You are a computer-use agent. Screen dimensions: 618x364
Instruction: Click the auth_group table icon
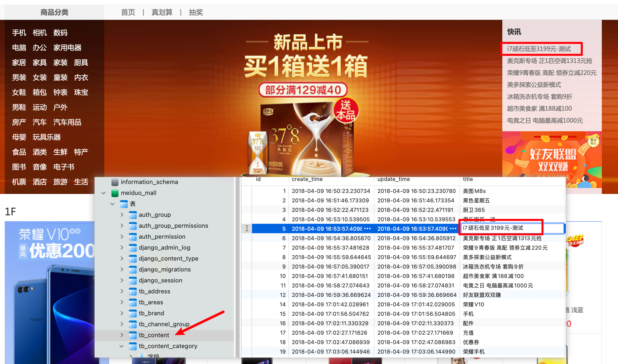[x=133, y=215]
